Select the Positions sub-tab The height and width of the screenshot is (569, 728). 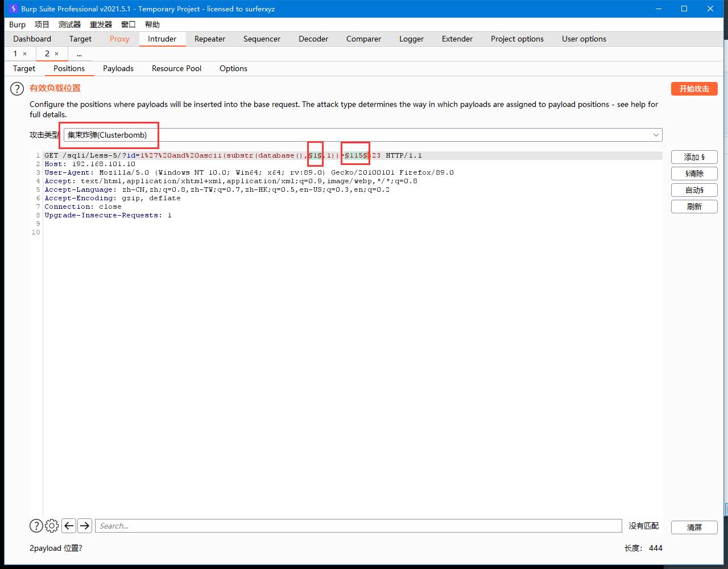[x=69, y=68]
